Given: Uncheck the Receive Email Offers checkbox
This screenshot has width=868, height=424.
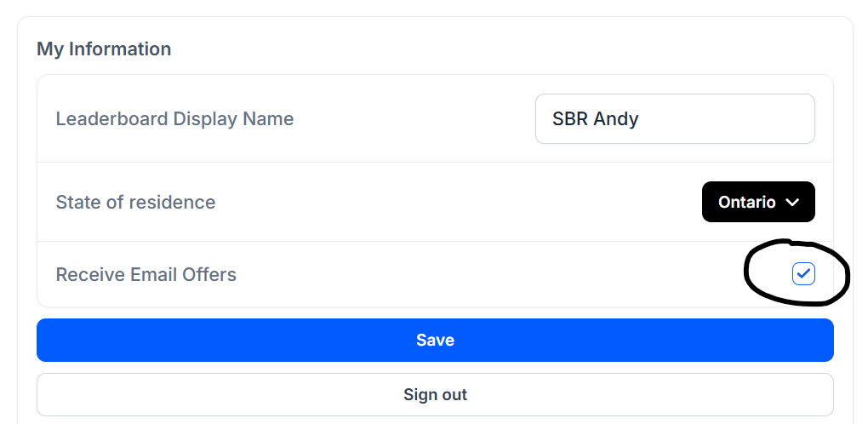Looking at the screenshot, I should point(803,274).
